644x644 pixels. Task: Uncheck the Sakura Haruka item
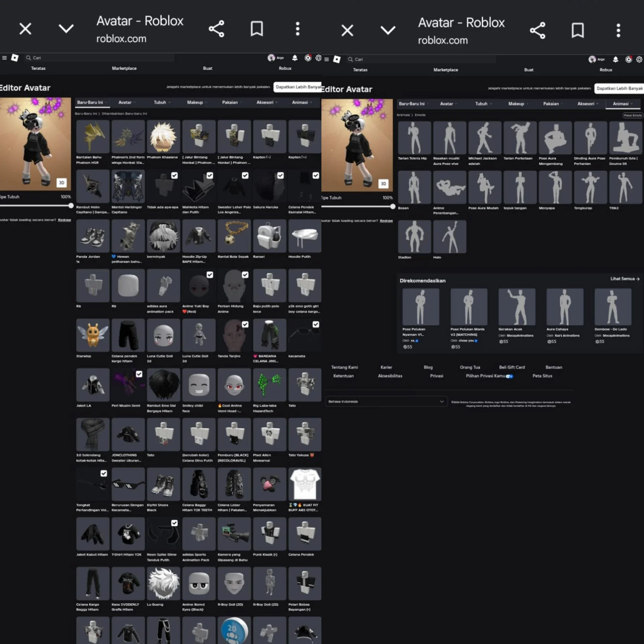click(x=280, y=175)
